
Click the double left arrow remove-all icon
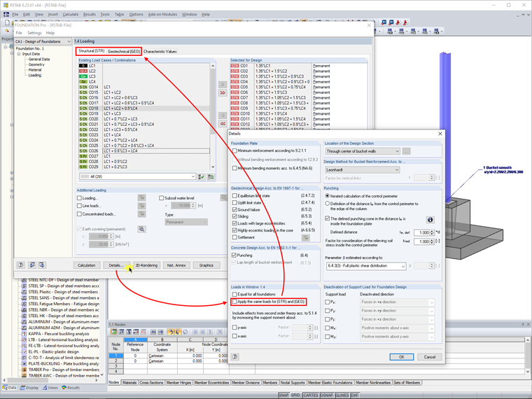(223, 123)
